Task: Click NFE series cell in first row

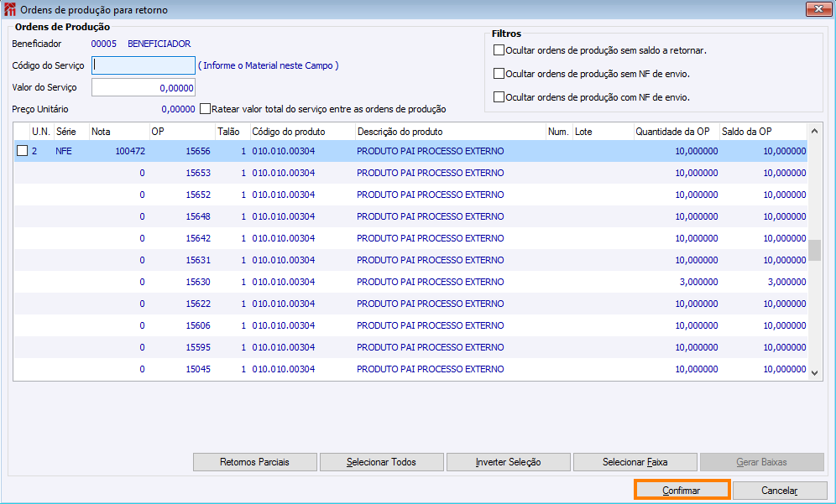Action: [x=64, y=151]
